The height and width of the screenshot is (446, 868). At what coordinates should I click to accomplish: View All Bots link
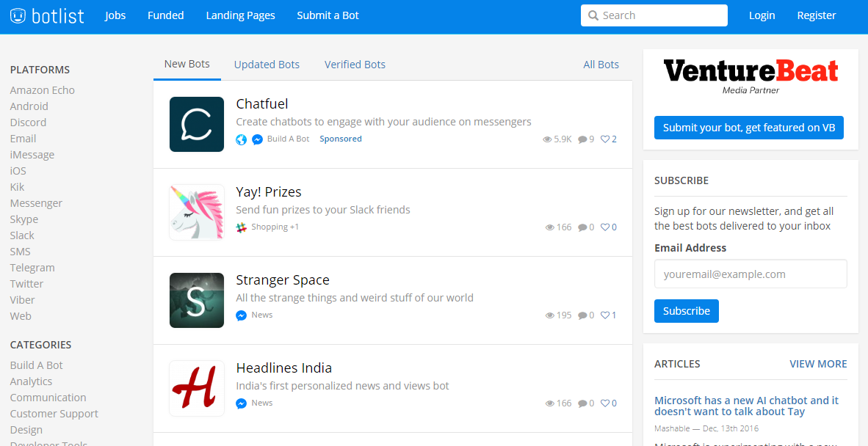601,65
